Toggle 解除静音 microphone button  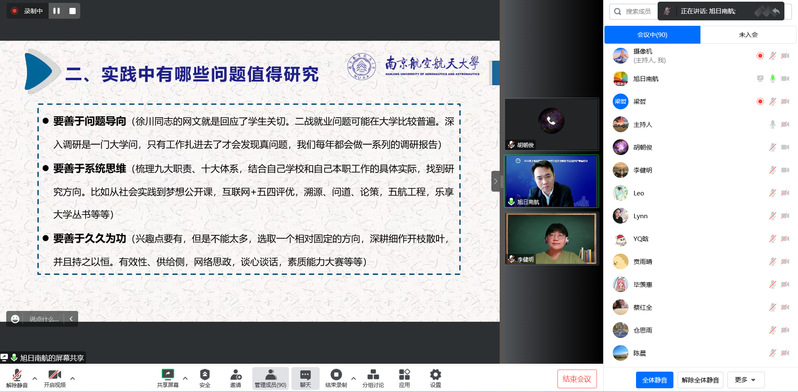pos(17,378)
